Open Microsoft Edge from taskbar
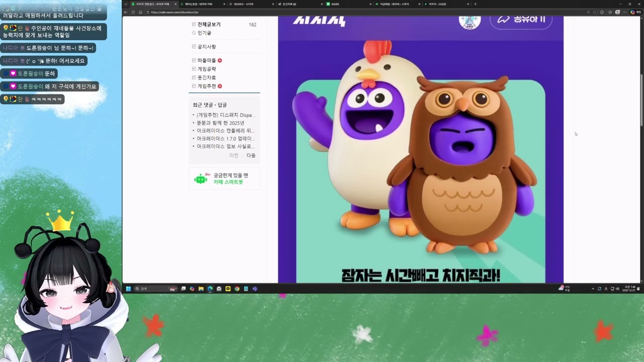 [x=210, y=289]
